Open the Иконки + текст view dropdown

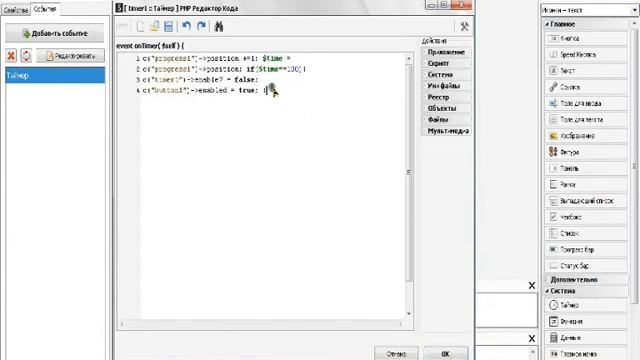(x=589, y=10)
